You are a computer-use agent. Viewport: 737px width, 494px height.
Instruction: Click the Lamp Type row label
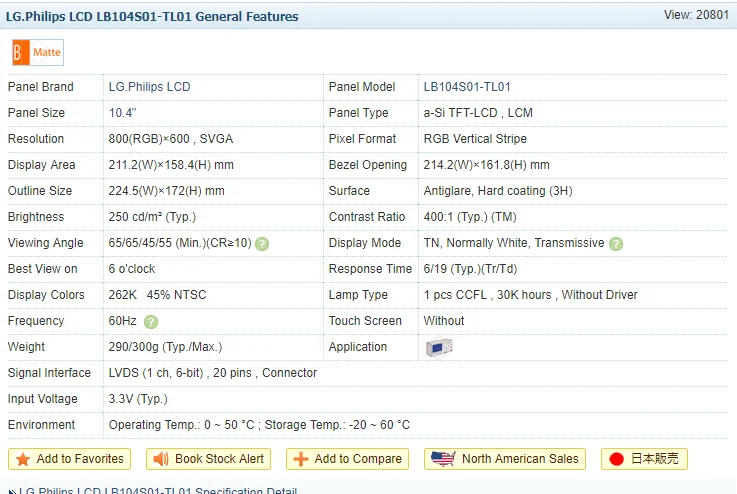coord(358,295)
